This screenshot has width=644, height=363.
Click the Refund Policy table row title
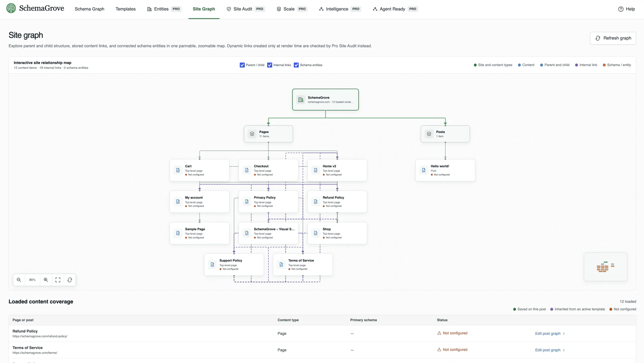click(25, 331)
